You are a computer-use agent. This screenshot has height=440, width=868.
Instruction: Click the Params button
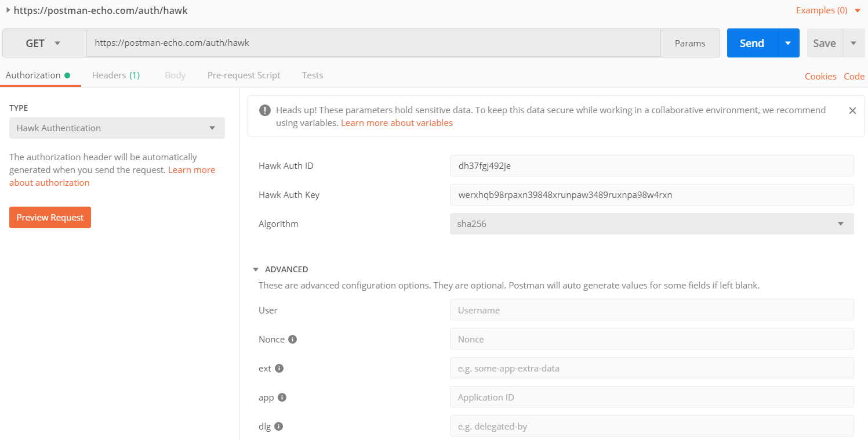[690, 43]
